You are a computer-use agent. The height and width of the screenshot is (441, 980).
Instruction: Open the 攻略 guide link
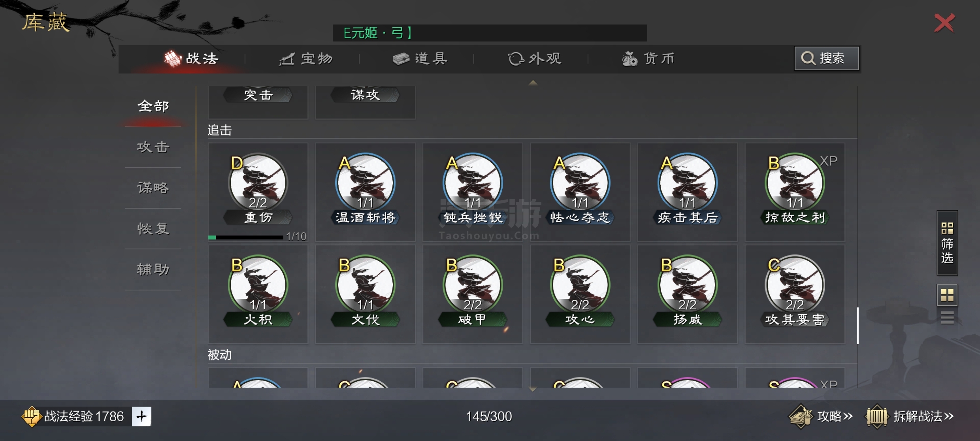click(821, 416)
